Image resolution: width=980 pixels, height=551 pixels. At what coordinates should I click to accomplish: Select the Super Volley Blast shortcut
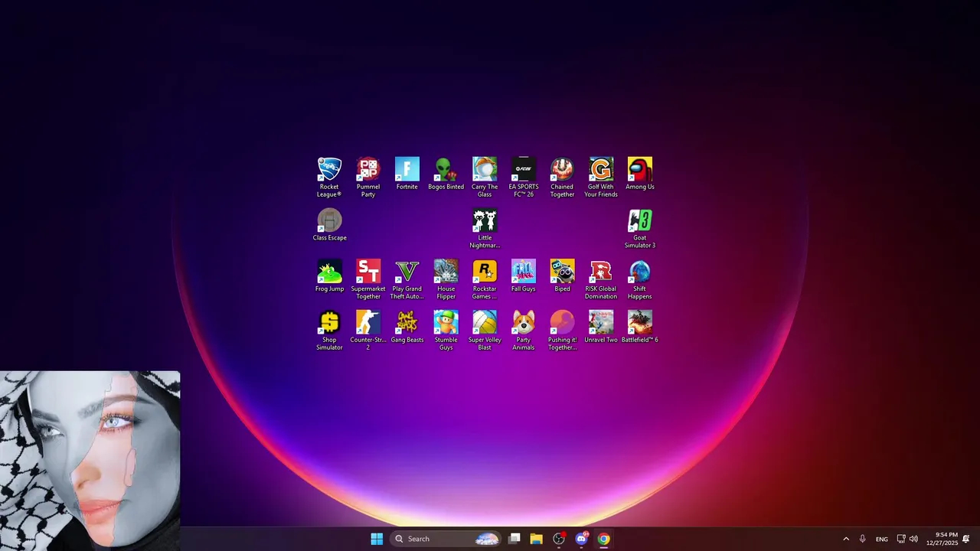(485, 331)
